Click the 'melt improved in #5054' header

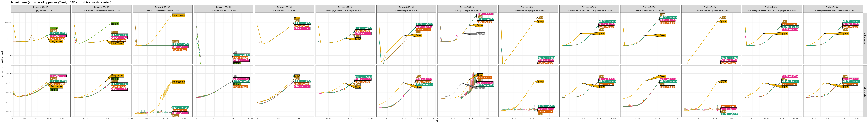click(284, 11)
